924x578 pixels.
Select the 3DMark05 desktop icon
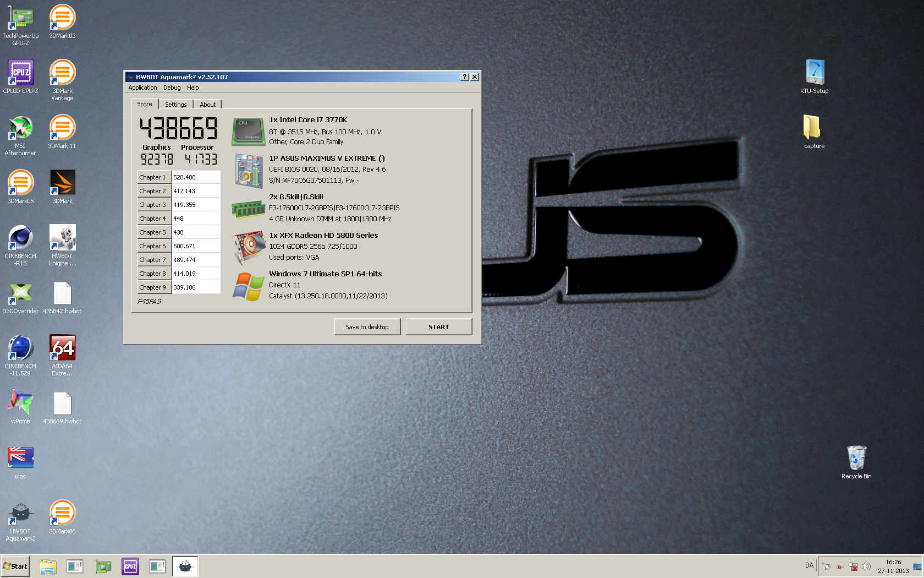[x=20, y=187]
